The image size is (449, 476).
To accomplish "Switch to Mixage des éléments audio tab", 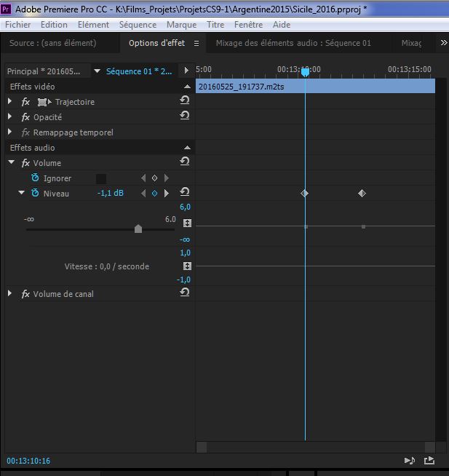I will [x=293, y=43].
